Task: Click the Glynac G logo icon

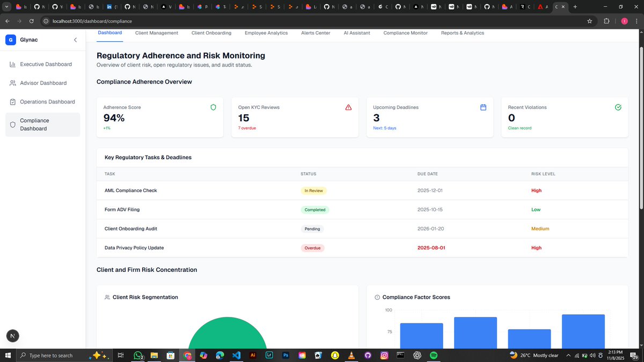Action: click(x=11, y=40)
